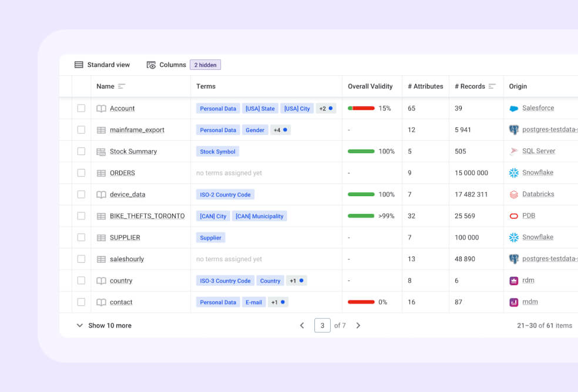This screenshot has height=392, width=578.
Task: Click the sort icon beside Name header
Action: coord(122,86)
